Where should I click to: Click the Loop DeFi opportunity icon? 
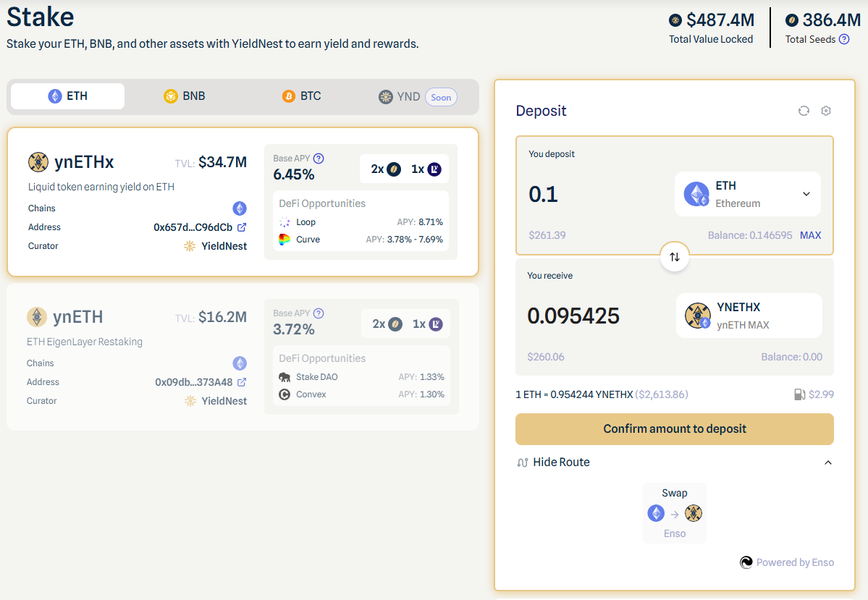[285, 222]
